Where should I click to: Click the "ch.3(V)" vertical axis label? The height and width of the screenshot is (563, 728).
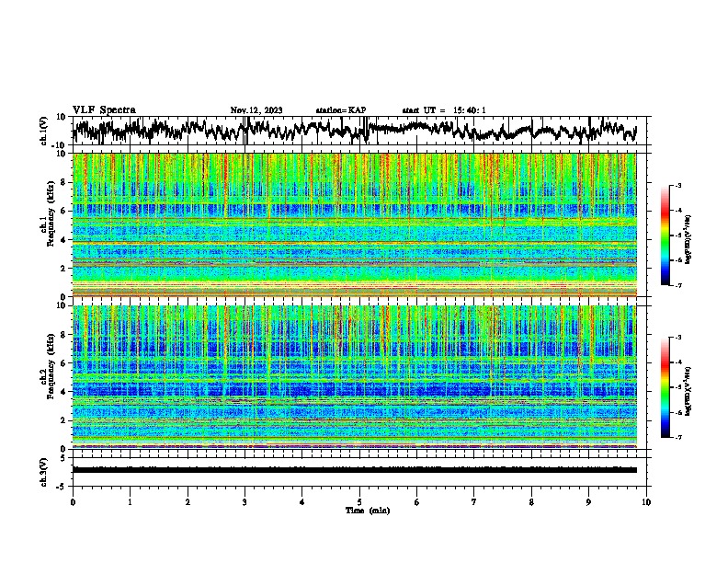tap(44, 472)
